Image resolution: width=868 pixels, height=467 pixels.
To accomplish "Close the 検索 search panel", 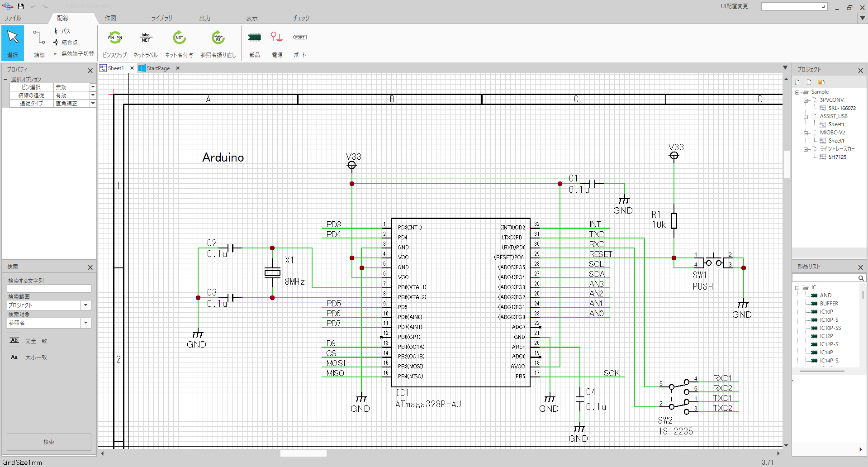I will (x=90, y=267).
